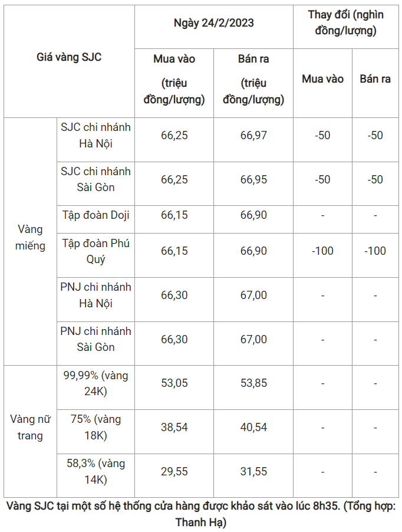This screenshot has width=402, height=532.
Task: Click the caption text below the table
Action: pyautogui.click(x=201, y=514)
